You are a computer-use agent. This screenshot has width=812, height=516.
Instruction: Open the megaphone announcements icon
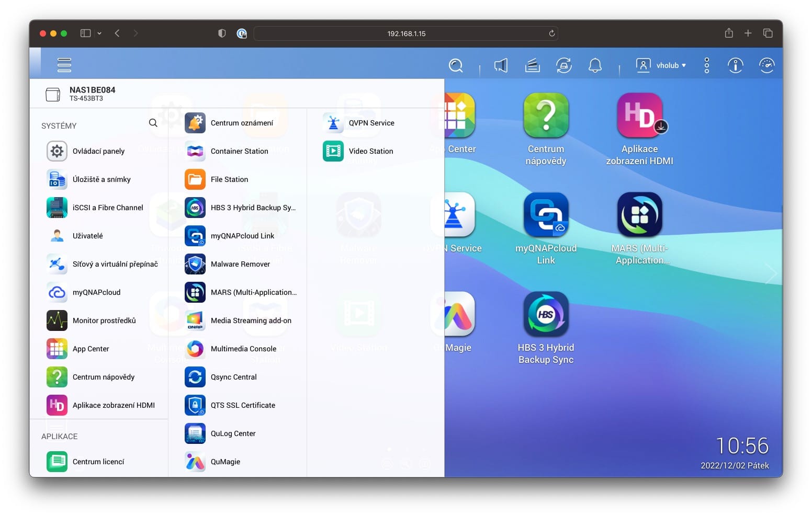pos(501,65)
